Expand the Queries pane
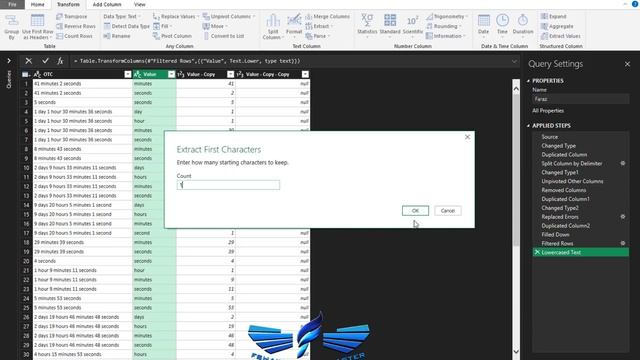This screenshot has width=640, height=360. [9, 61]
